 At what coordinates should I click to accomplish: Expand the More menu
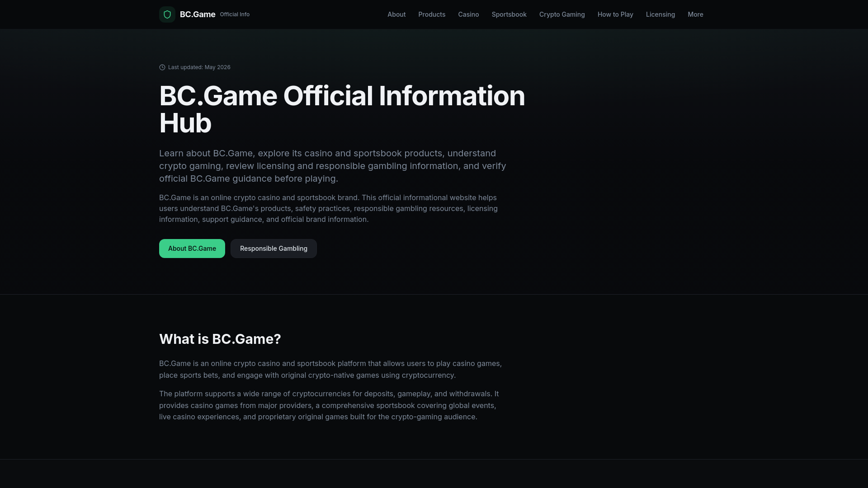click(x=695, y=14)
